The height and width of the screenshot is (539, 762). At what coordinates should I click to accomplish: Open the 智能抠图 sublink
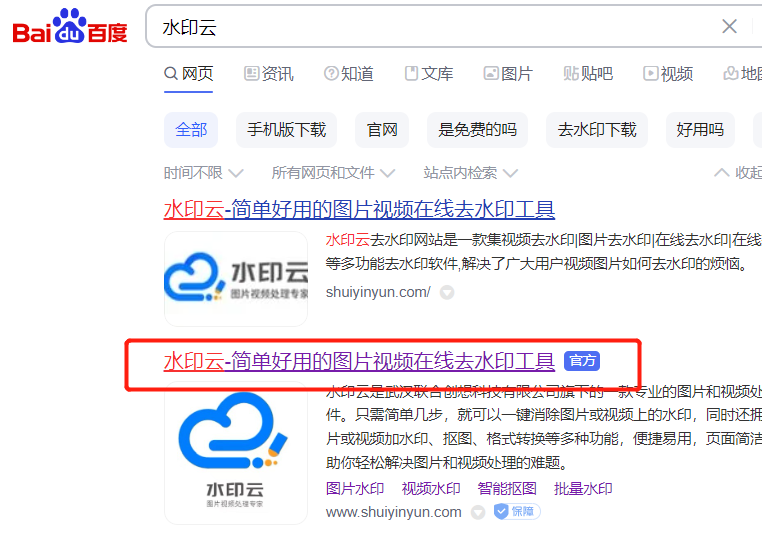(x=507, y=488)
